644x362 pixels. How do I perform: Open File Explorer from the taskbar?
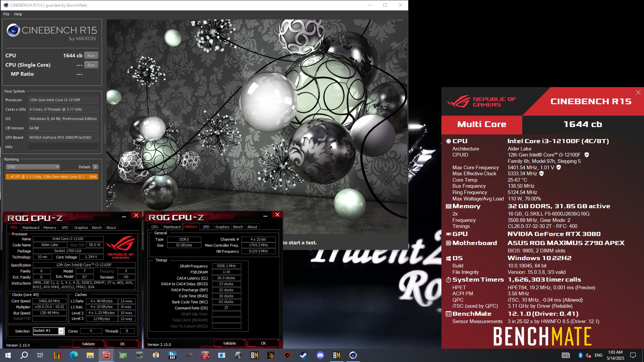[90, 355]
